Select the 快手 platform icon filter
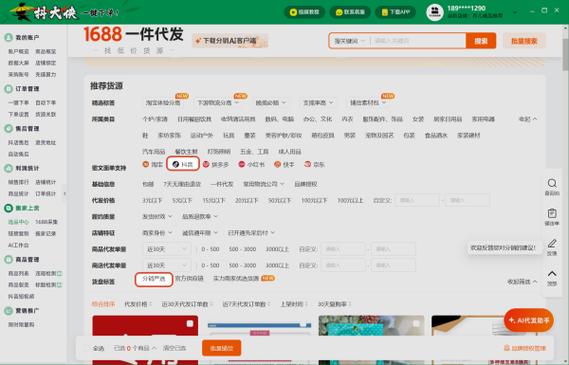The width and height of the screenshot is (569, 365). pos(278,164)
